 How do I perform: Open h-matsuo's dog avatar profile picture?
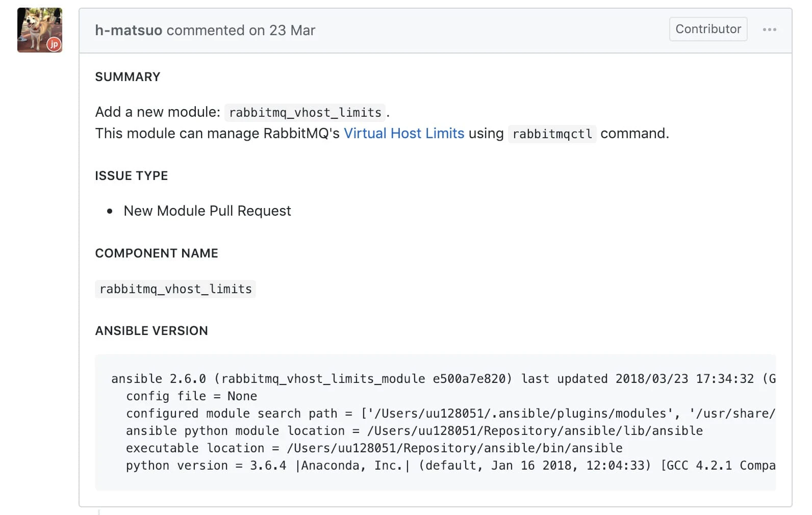pos(40,30)
